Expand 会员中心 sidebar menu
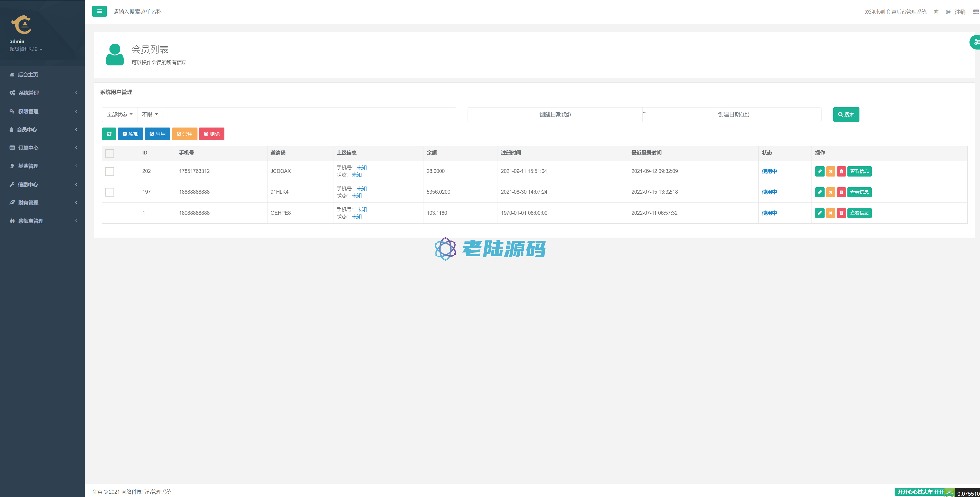 (x=42, y=129)
